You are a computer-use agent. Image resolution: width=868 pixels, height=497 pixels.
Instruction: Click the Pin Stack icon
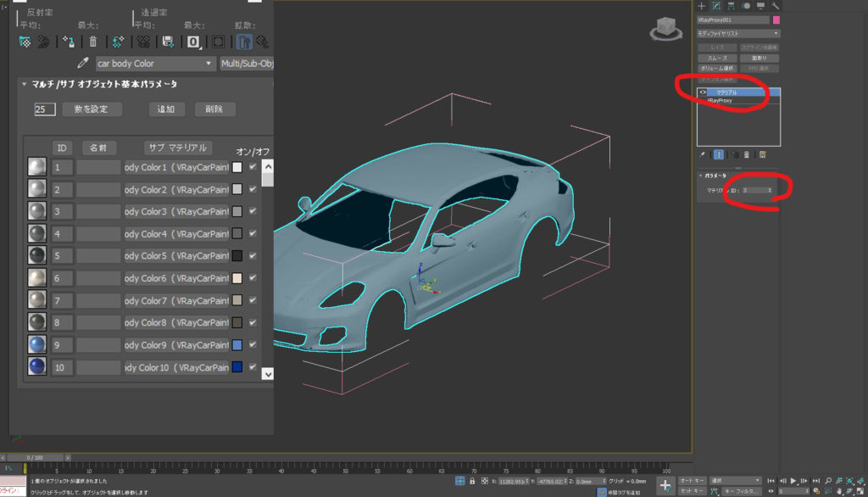tap(702, 155)
